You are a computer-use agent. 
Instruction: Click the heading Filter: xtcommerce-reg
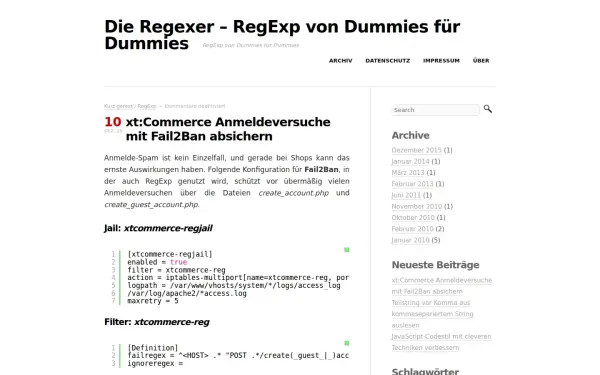[x=157, y=322]
